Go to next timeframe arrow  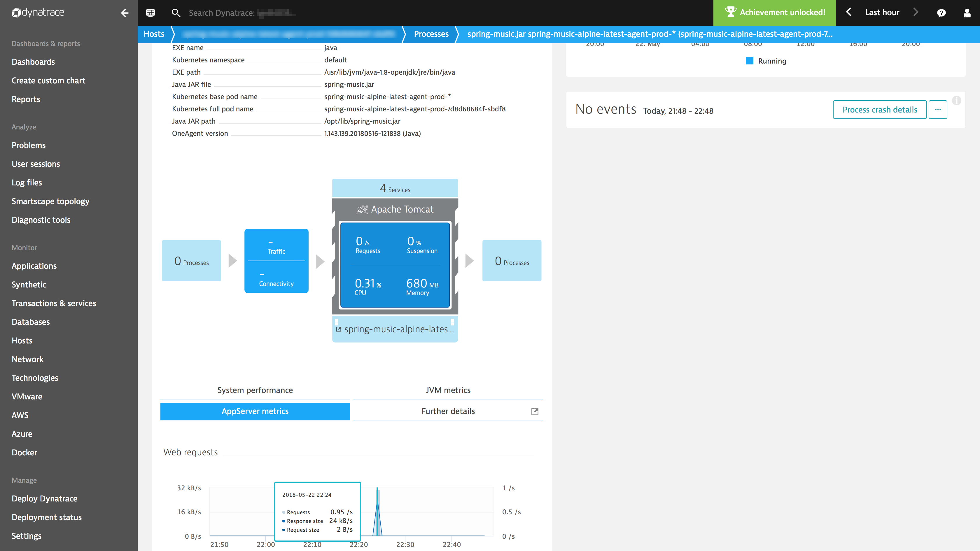(916, 12)
